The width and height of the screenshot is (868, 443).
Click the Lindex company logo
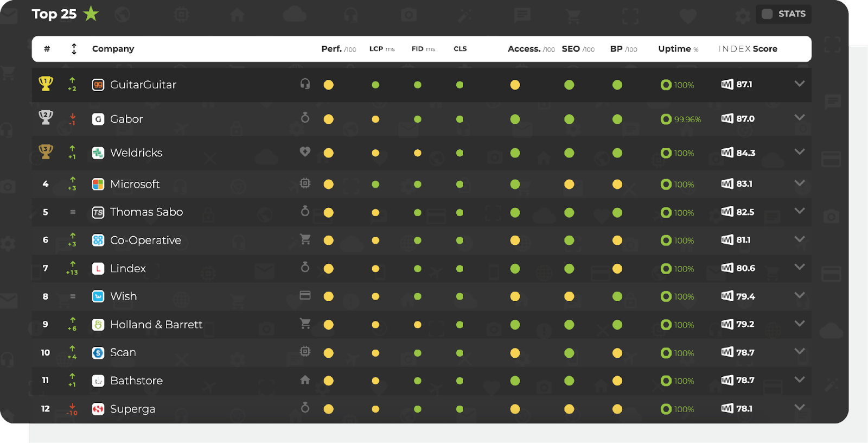click(98, 268)
